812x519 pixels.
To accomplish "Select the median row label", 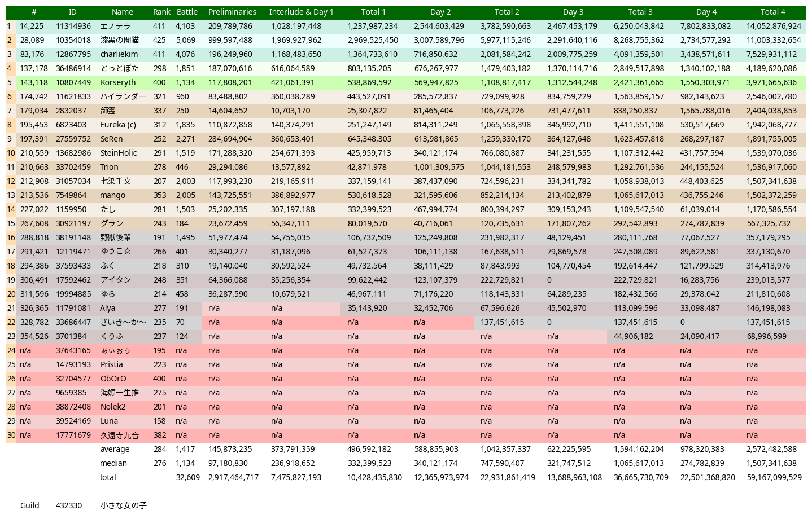I will point(113,463).
